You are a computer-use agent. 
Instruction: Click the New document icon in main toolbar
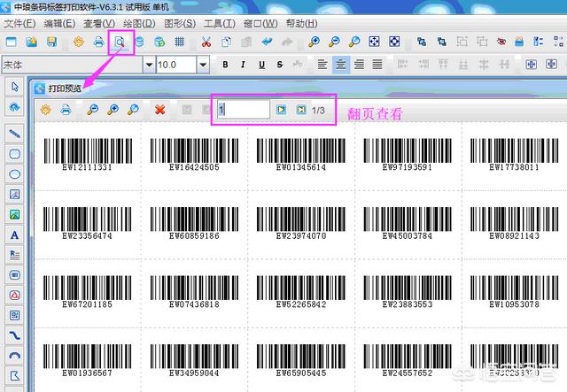coord(12,42)
